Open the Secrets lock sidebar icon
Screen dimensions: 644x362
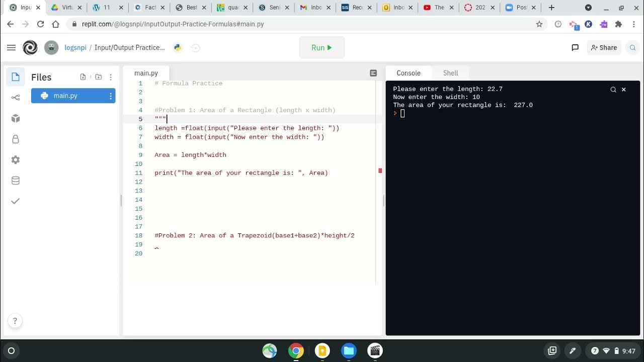[x=16, y=139]
